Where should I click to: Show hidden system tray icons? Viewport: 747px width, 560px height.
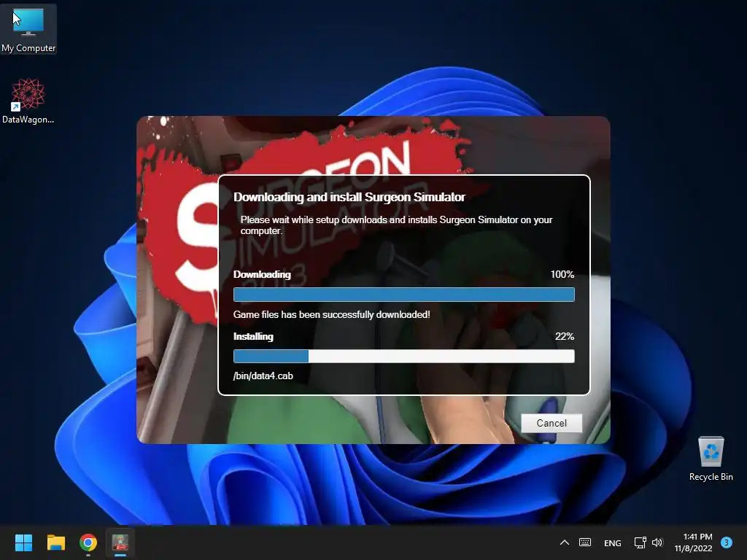[565, 542]
